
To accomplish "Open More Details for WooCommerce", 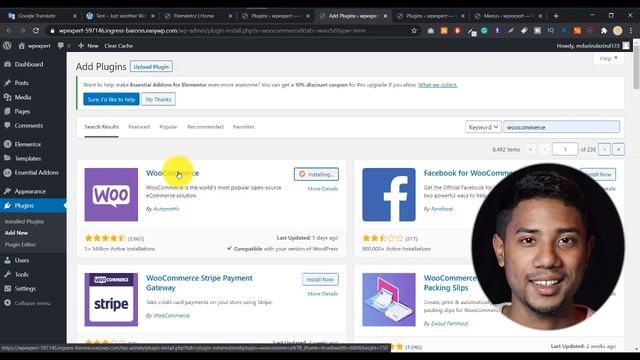I will pos(322,189).
